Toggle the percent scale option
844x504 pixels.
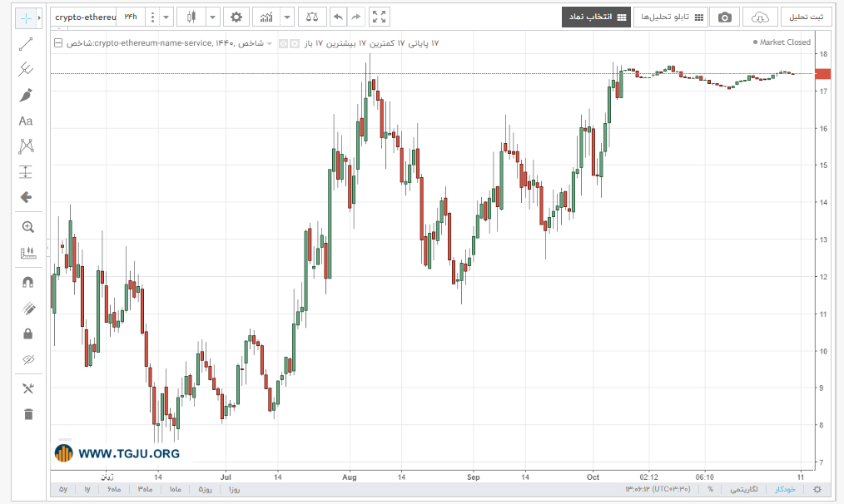coord(711,490)
